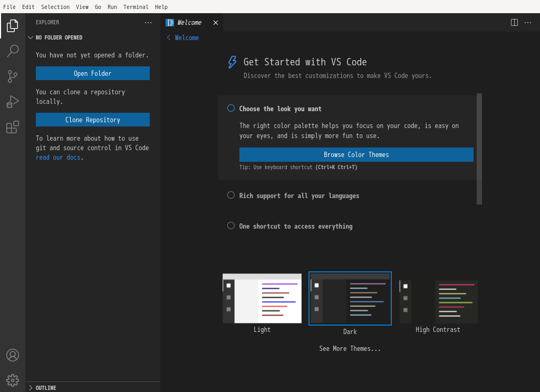Mark 'Rich support for all your languages' step
The width and height of the screenshot is (540, 392).
[x=231, y=195]
